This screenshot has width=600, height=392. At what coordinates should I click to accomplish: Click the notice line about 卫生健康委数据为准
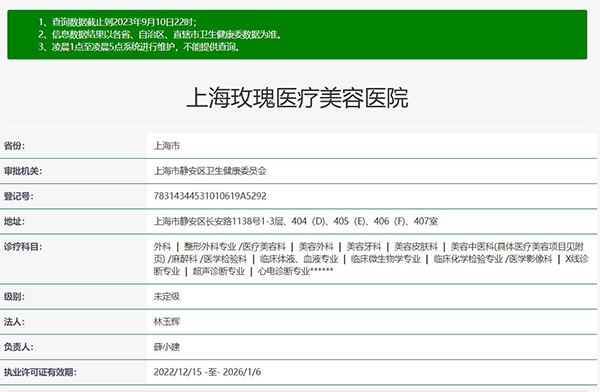(160, 34)
